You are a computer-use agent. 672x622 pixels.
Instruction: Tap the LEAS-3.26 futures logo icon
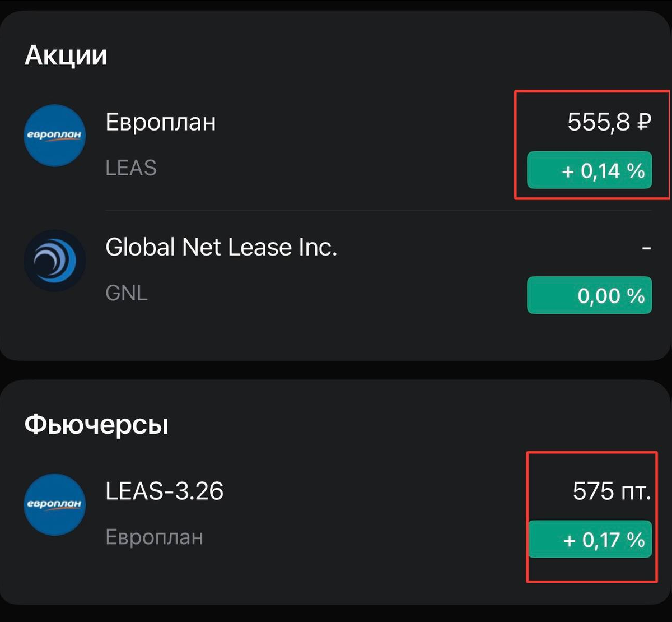click(x=55, y=504)
